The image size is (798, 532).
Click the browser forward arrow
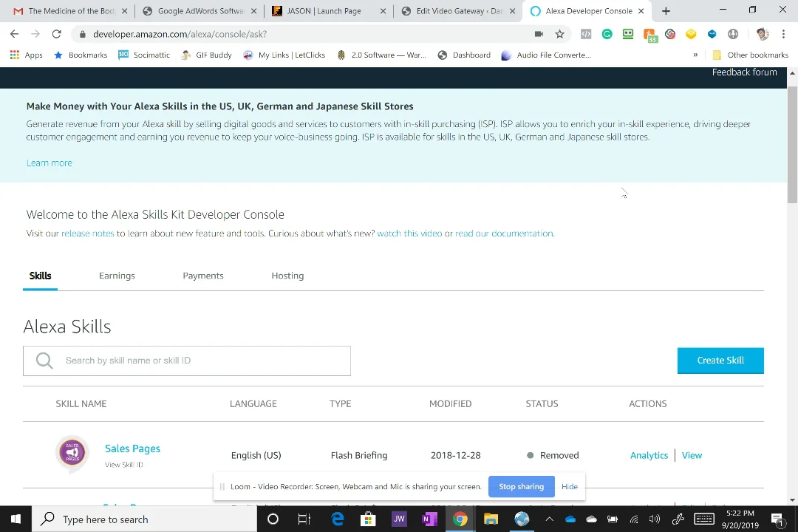[x=35, y=34]
